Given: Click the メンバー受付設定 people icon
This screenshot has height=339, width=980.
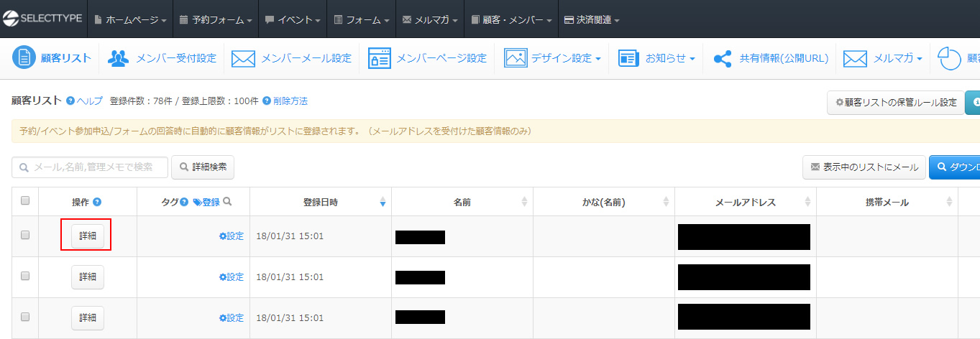Looking at the screenshot, I should point(118,58).
